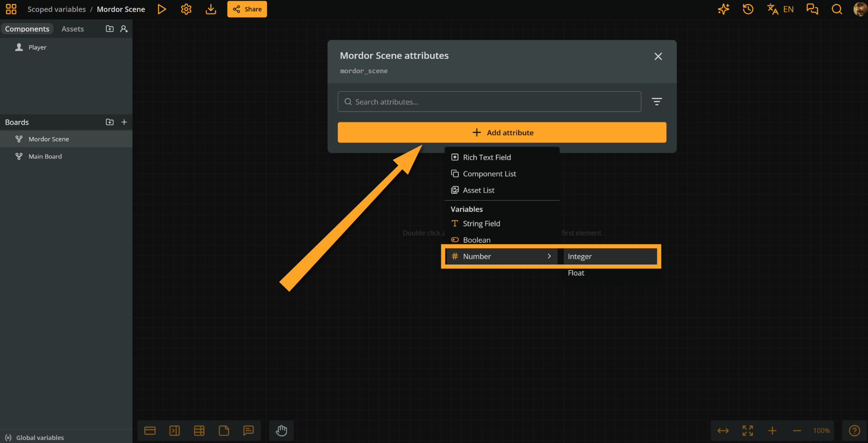
Task: Expand the Number submenu
Action: pos(502,256)
